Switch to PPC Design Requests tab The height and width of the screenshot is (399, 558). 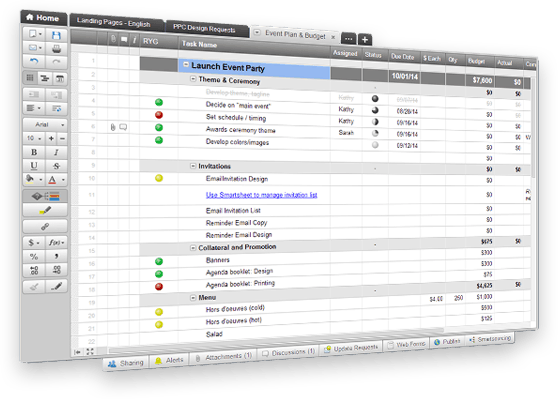(x=204, y=28)
